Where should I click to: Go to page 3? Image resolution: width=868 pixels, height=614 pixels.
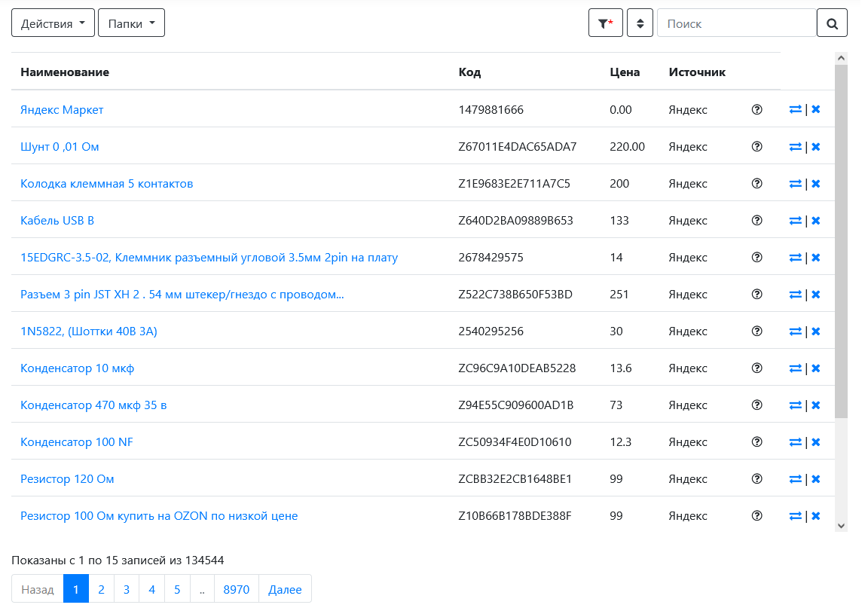[127, 589]
